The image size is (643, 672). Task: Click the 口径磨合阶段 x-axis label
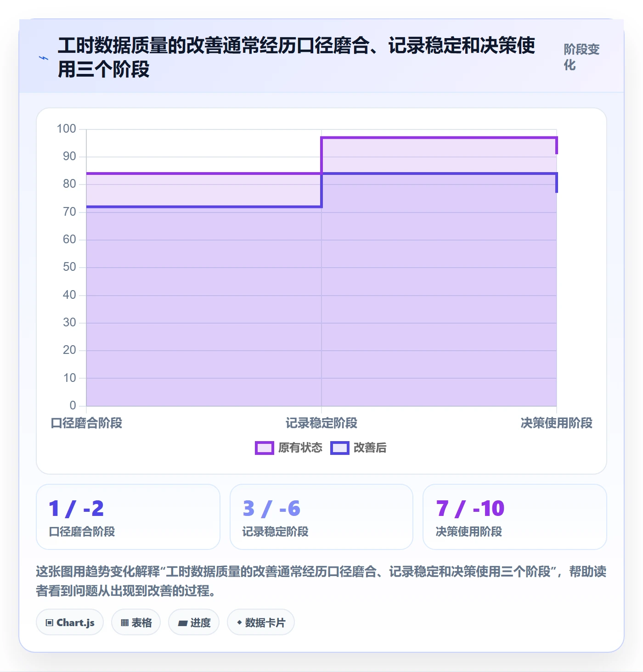click(86, 423)
